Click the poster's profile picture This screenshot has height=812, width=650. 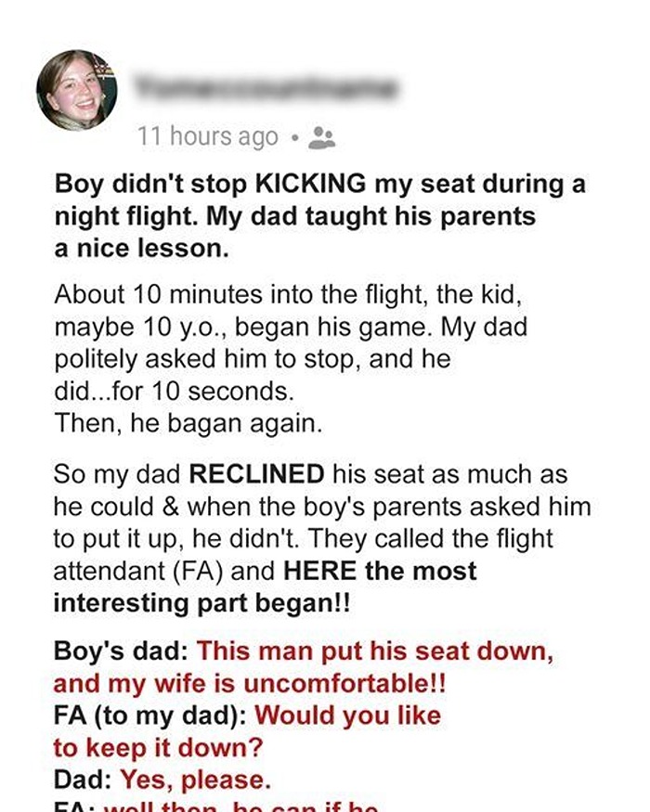tap(77, 90)
